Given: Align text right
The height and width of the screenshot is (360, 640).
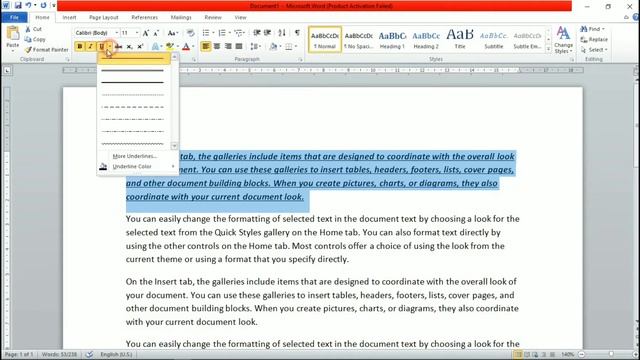Looking at the screenshot, I should click(x=228, y=47).
